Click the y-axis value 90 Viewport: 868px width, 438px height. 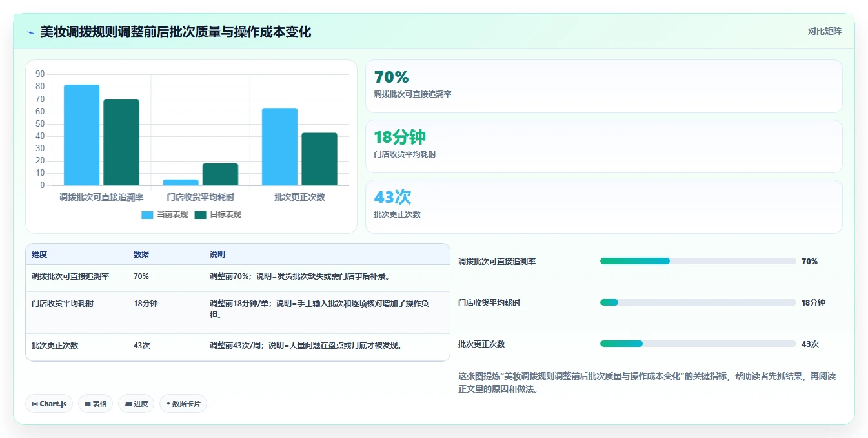click(41, 74)
